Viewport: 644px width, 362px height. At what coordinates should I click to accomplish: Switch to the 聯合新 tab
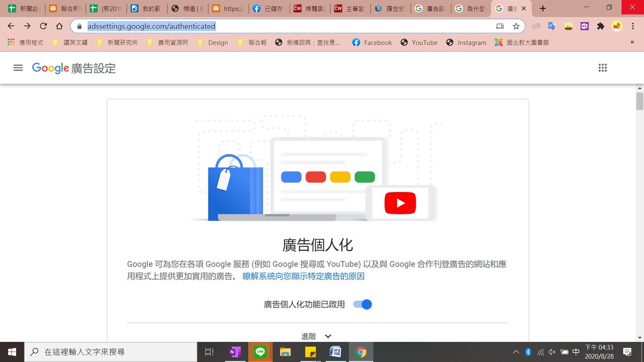coord(65,9)
